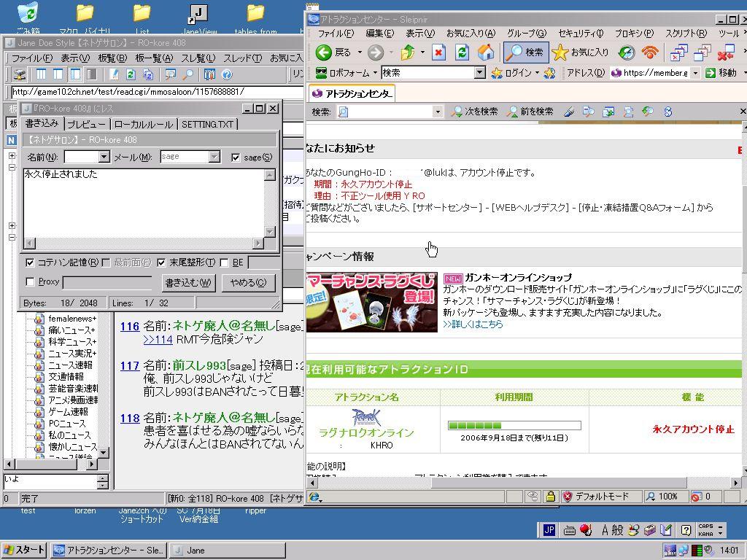Click Jane's magnifier search icon
The height and width of the screenshot is (560, 747).
tap(188, 74)
